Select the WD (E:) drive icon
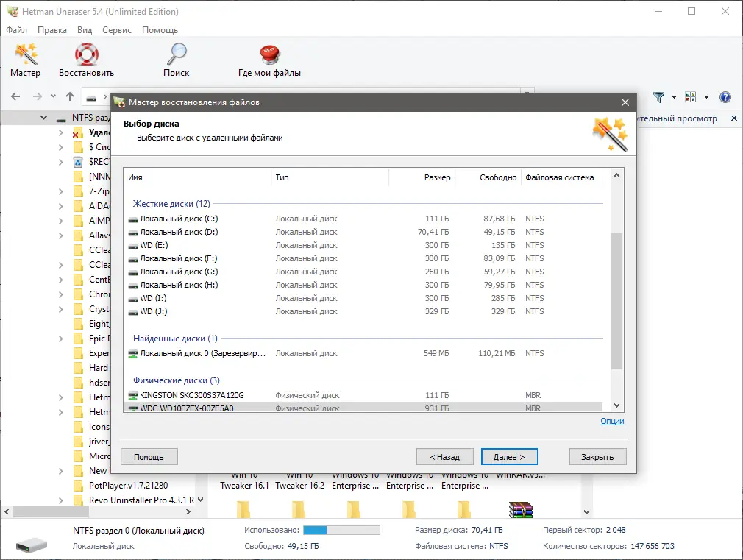Viewport: 743px width, 560px height. [x=133, y=246]
